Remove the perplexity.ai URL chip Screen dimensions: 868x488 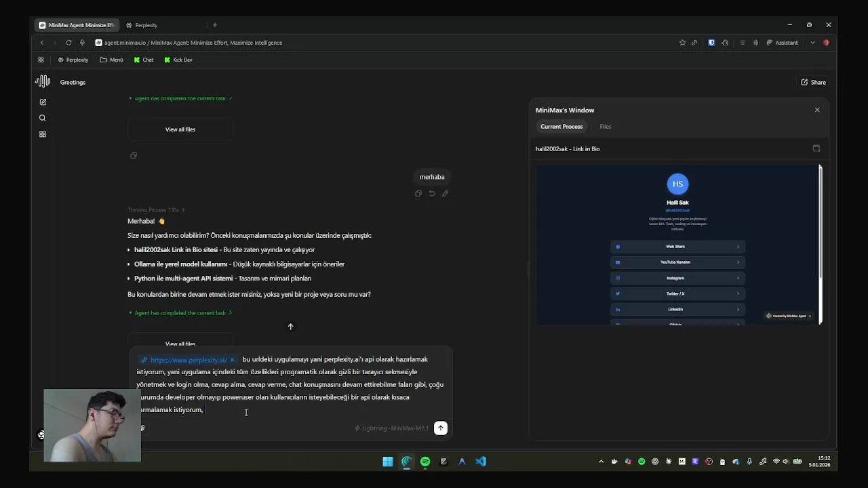pos(232,360)
